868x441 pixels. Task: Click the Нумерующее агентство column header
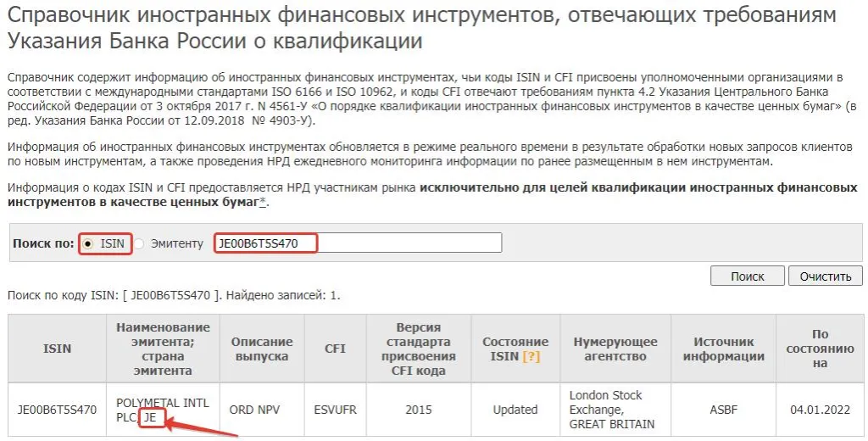point(615,349)
